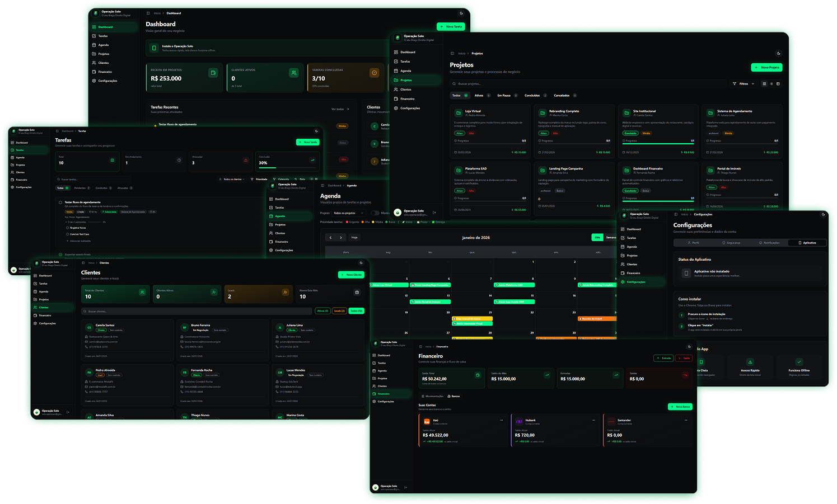Check the 'Registrar horas' subtask circle
Image resolution: width=837 pixels, height=504 pixels.
click(68, 228)
